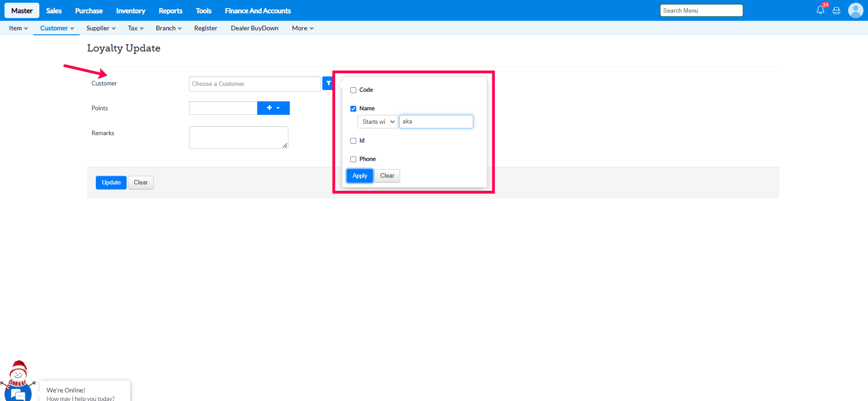This screenshot has height=401, width=868.
Task: Clear the filter popup fields
Action: (387, 176)
